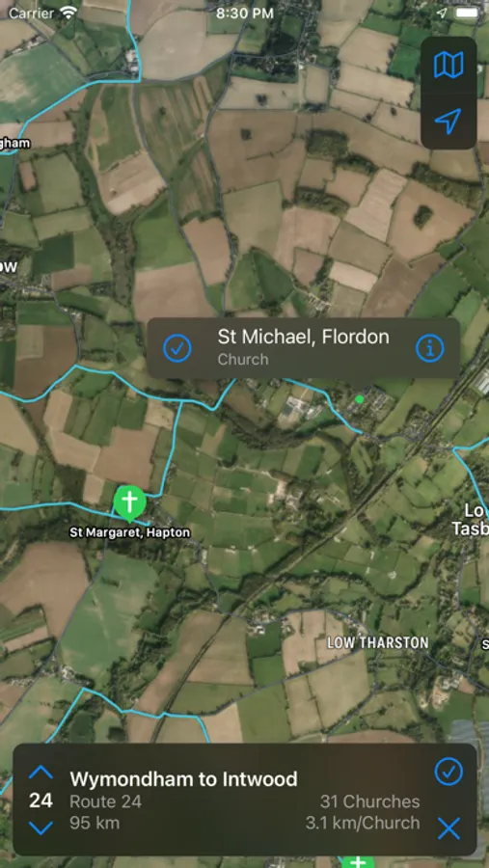Viewport: 489px width, 868px height.
Task: Tap the battery indicator in status bar
Action: 466,14
